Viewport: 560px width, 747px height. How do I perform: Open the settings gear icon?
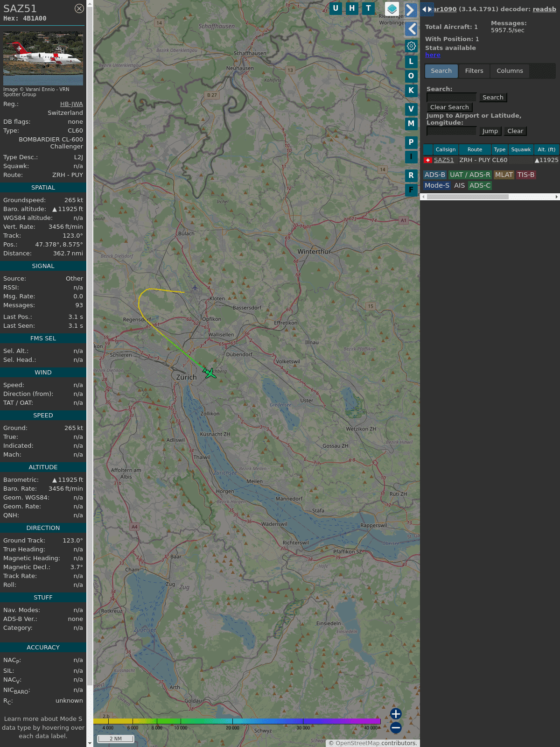(411, 46)
